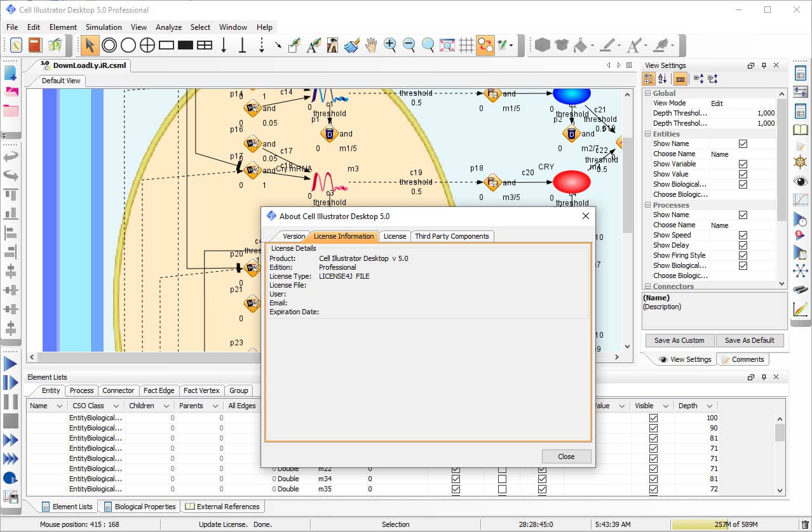This screenshot has width=812, height=532.
Task: Open the book-shaped panel icon on the right edge
Action: tap(801, 128)
